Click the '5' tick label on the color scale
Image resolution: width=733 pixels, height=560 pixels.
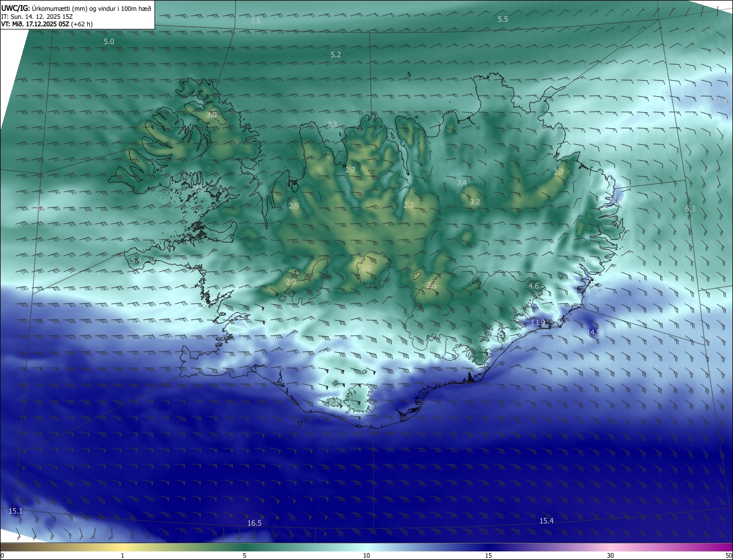click(245, 555)
